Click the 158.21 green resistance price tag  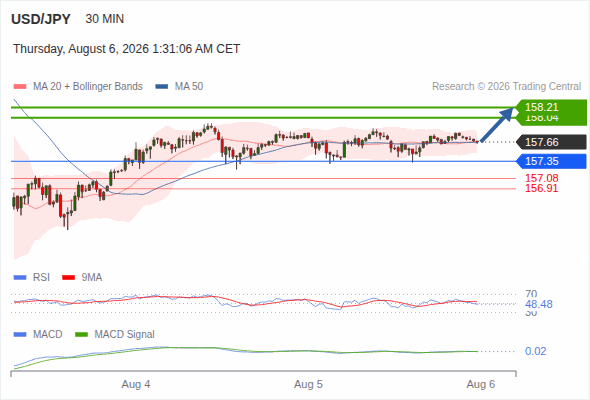pos(551,107)
